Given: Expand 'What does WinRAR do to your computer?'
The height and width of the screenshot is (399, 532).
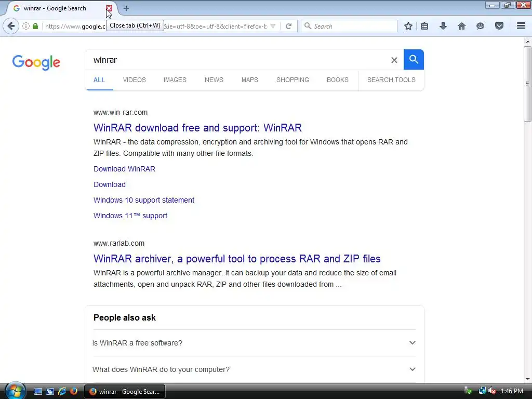Looking at the screenshot, I should (x=254, y=369).
